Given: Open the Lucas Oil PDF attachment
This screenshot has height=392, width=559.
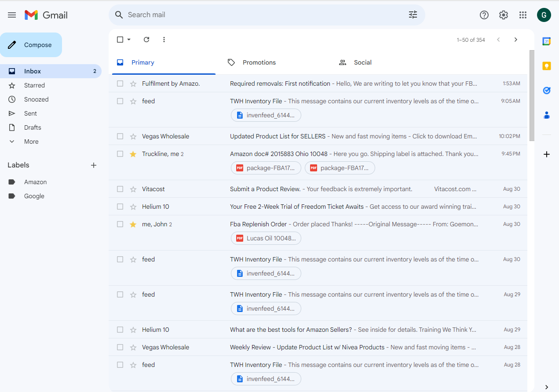Looking at the screenshot, I should pyautogui.click(x=266, y=238).
